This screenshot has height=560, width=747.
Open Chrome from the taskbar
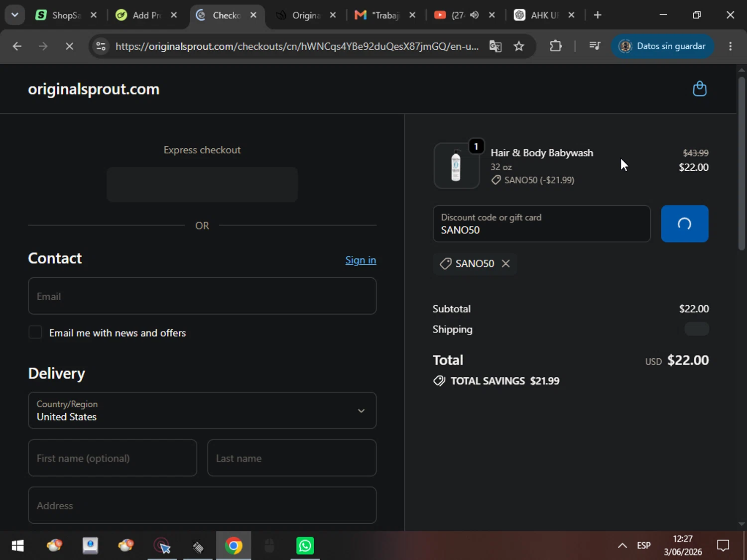pos(234,546)
